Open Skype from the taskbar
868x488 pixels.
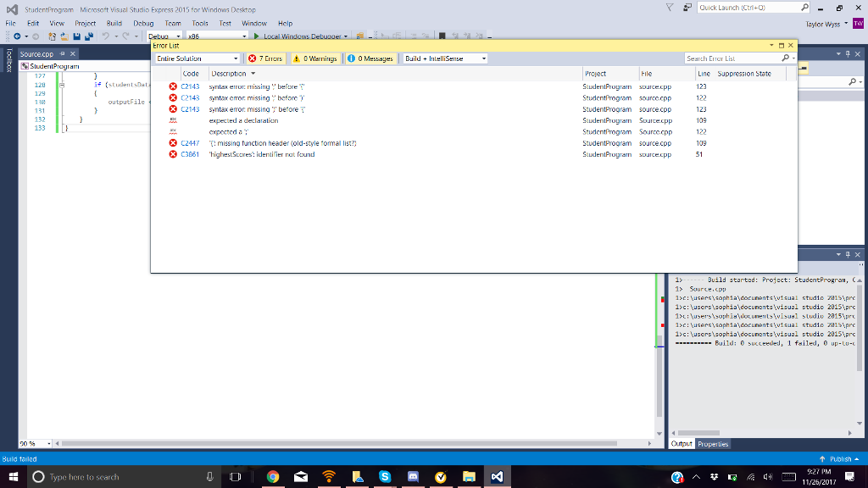point(385,476)
